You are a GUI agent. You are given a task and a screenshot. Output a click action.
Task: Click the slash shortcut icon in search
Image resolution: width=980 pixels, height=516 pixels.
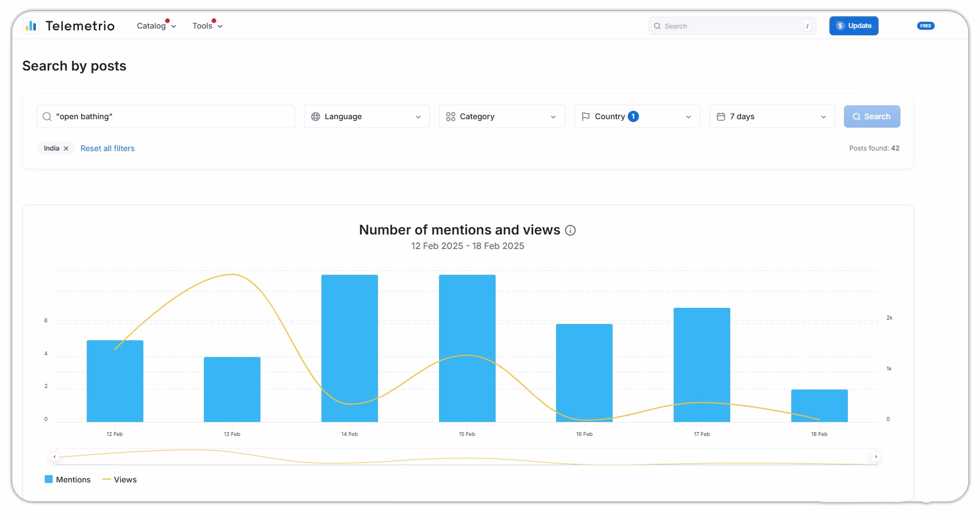coord(807,26)
